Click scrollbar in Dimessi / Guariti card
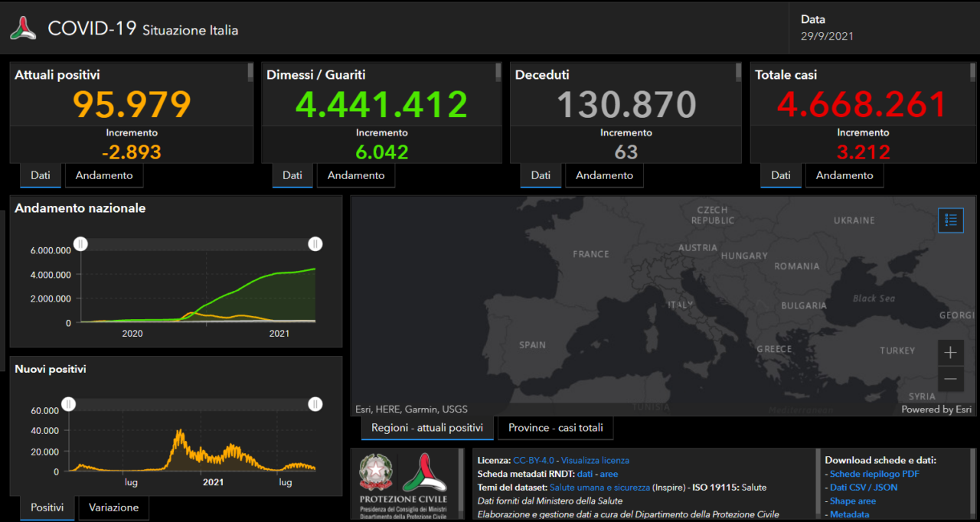This screenshot has height=522, width=980. tap(498, 73)
